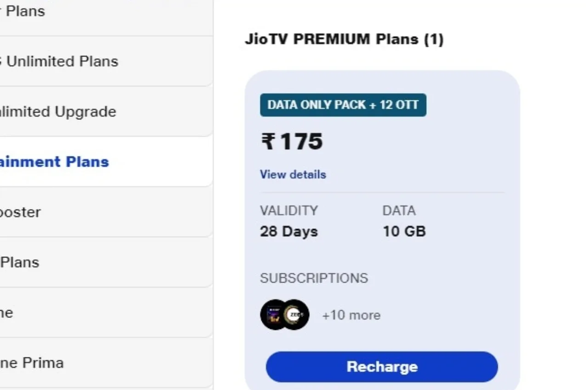Click the VALIDITY label on plan card
Image resolution: width=588 pixels, height=390 pixels.
pyautogui.click(x=289, y=211)
